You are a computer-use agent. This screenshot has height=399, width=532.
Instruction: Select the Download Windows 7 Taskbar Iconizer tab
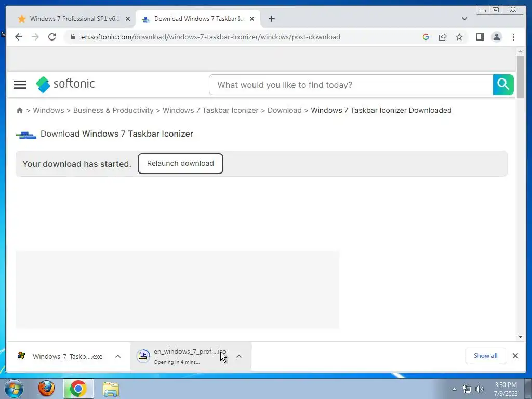pyautogui.click(x=198, y=19)
